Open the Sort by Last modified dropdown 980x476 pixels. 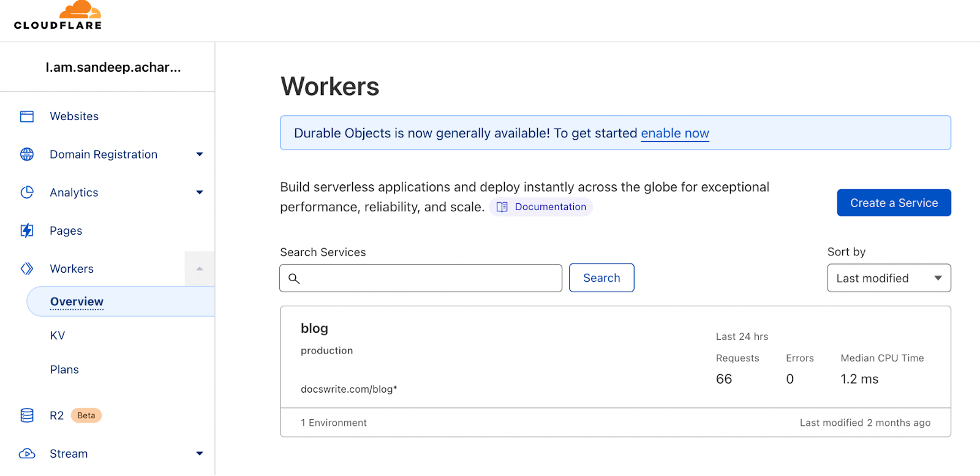click(889, 278)
